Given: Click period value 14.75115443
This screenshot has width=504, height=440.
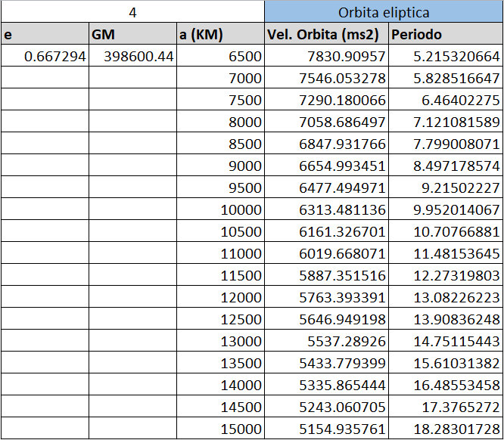Looking at the screenshot, I should click(x=446, y=340).
